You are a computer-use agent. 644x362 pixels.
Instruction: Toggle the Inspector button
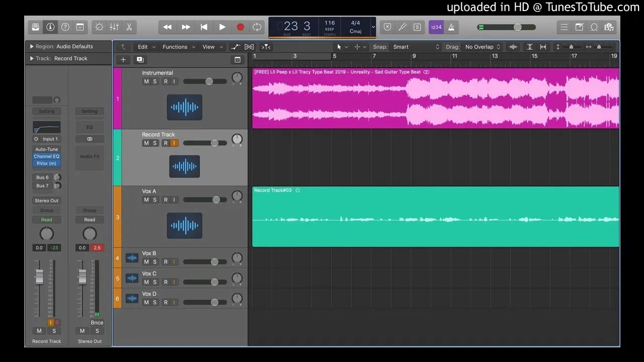(50, 27)
